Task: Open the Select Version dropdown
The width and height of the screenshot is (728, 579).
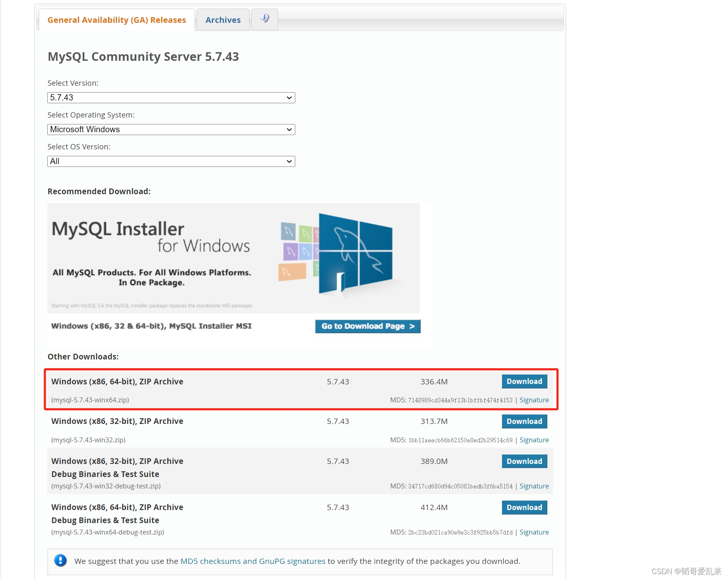Action: [x=170, y=98]
